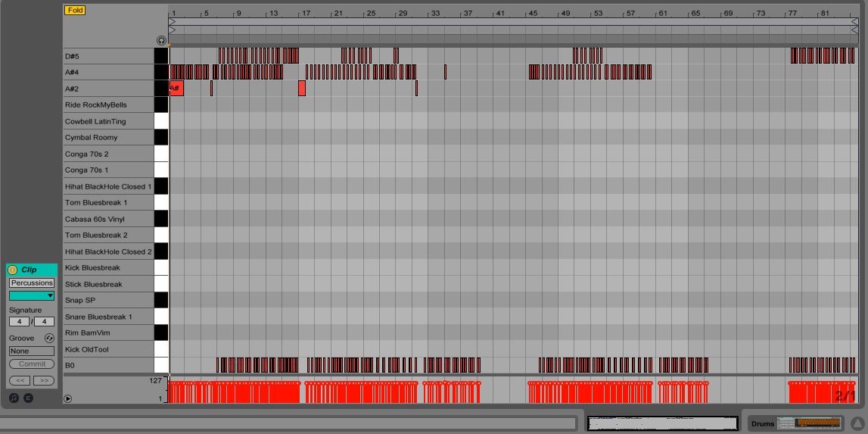The height and width of the screenshot is (434, 868).
Task: Select Hihat BlackHole Closed 2 lane
Action: pos(108,251)
